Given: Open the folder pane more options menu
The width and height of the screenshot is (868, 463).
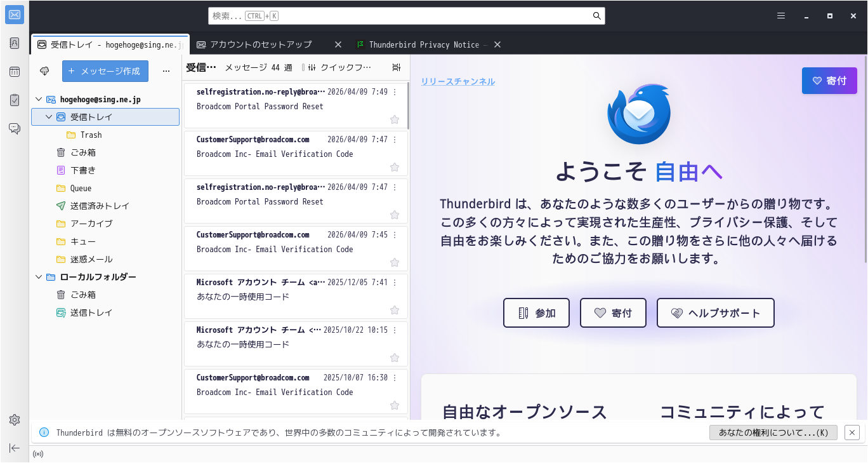Looking at the screenshot, I should [166, 71].
